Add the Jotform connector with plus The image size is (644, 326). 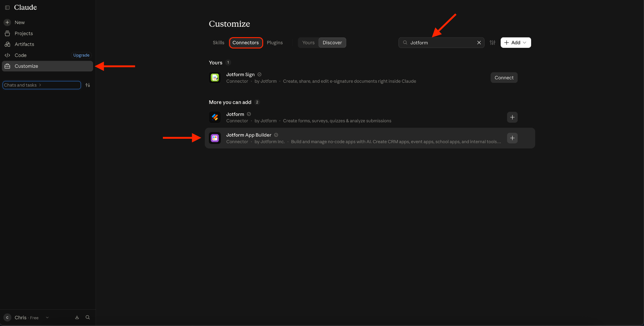pyautogui.click(x=512, y=117)
